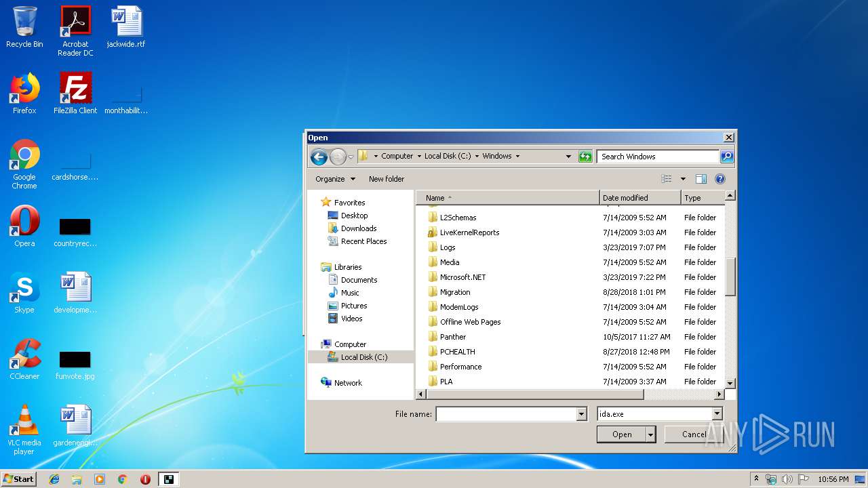
Task: Click the Forward navigation arrow in Open dialog
Action: [x=338, y=157]
